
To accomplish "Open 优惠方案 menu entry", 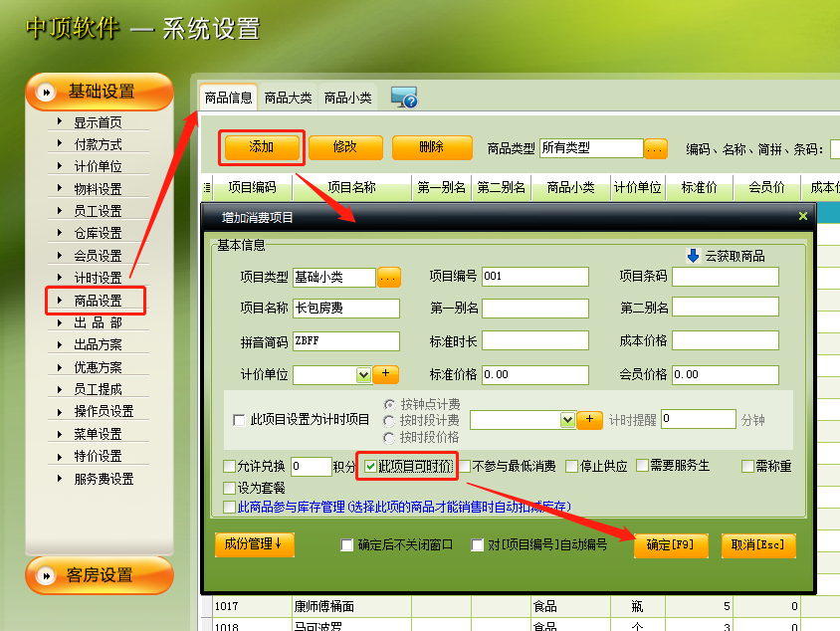I will 98,367.
